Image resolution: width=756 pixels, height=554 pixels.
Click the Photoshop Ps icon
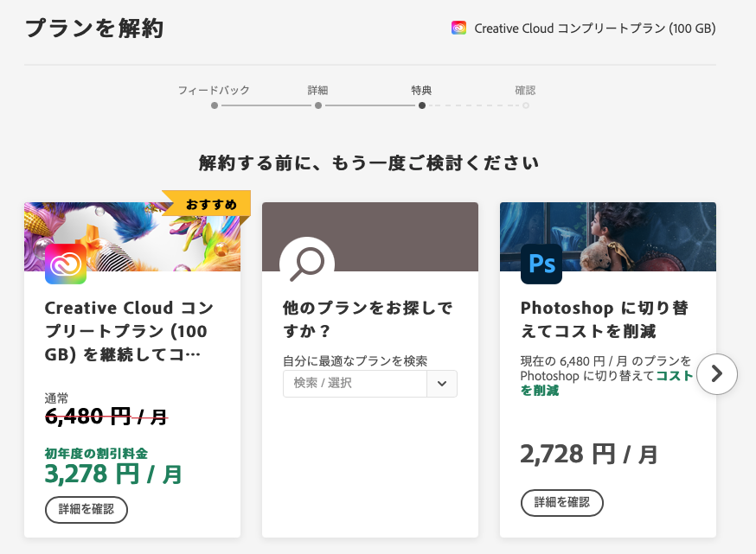click(541, 264)
